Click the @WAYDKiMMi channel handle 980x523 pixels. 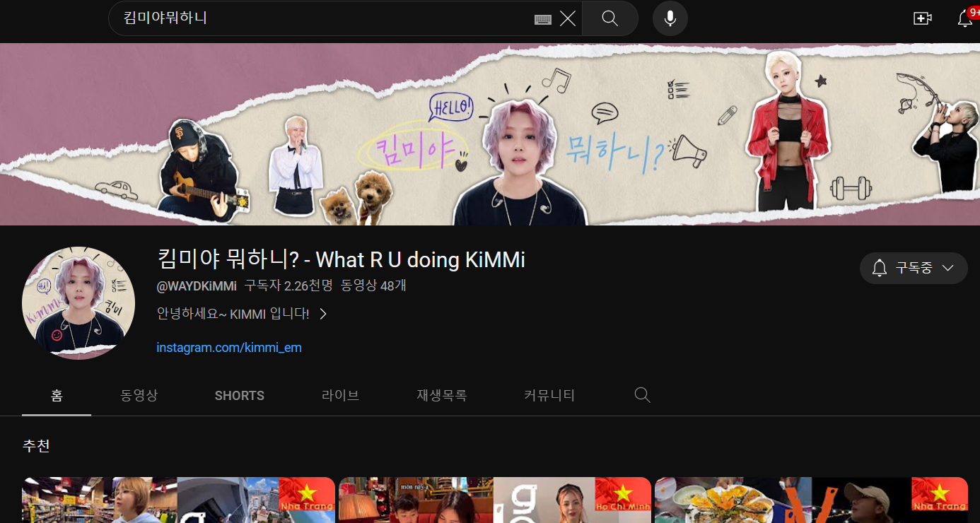197,286
